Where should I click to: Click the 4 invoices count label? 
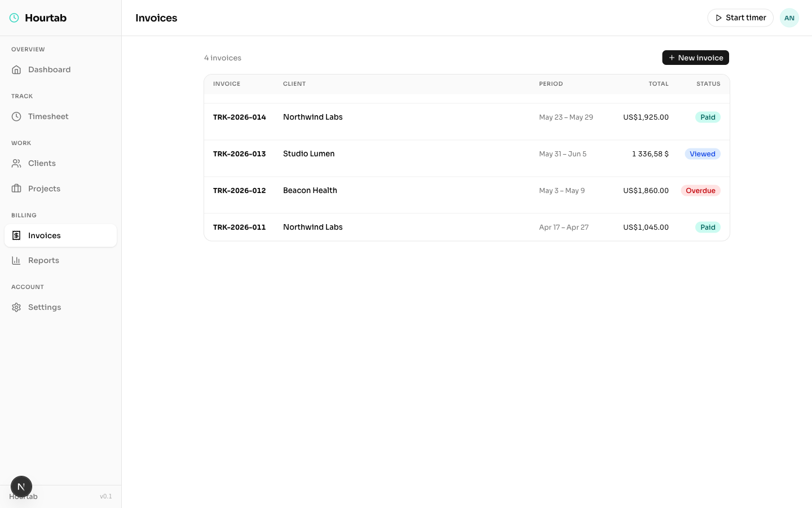point(223,58)
